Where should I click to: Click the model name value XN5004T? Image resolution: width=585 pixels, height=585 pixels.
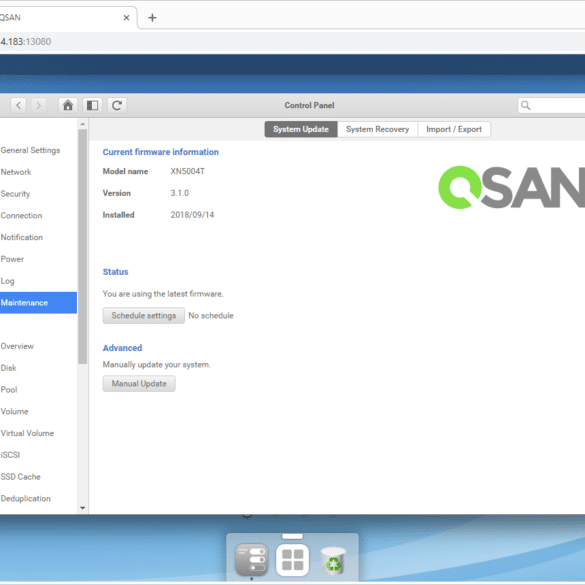point(188,171)
